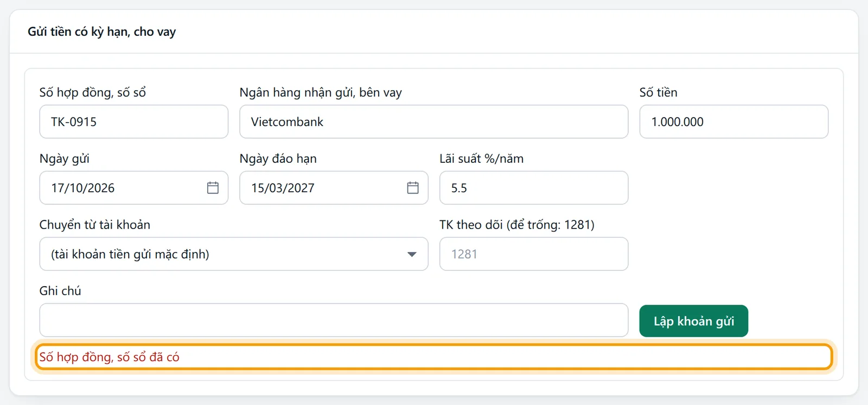The image size is (868, 405).
Task: Click the Số hợp đồng, số sổ label
Action: pos(93,92)
